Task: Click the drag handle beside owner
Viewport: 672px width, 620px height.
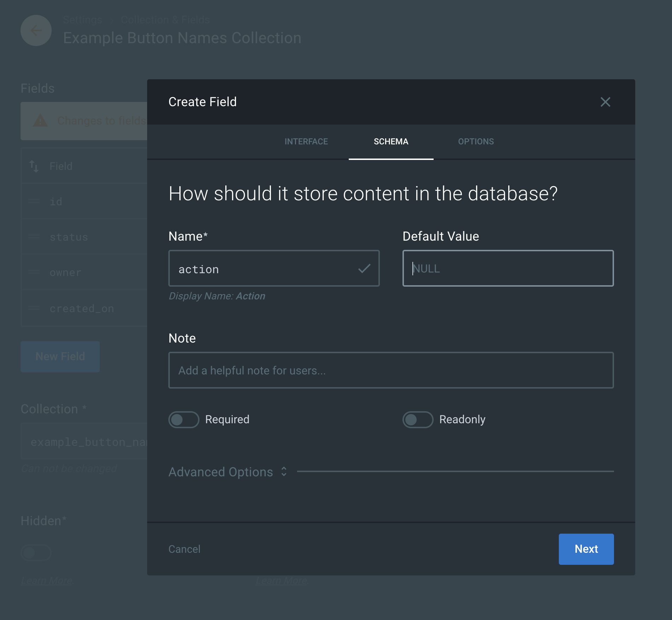Action: point(34,272)
